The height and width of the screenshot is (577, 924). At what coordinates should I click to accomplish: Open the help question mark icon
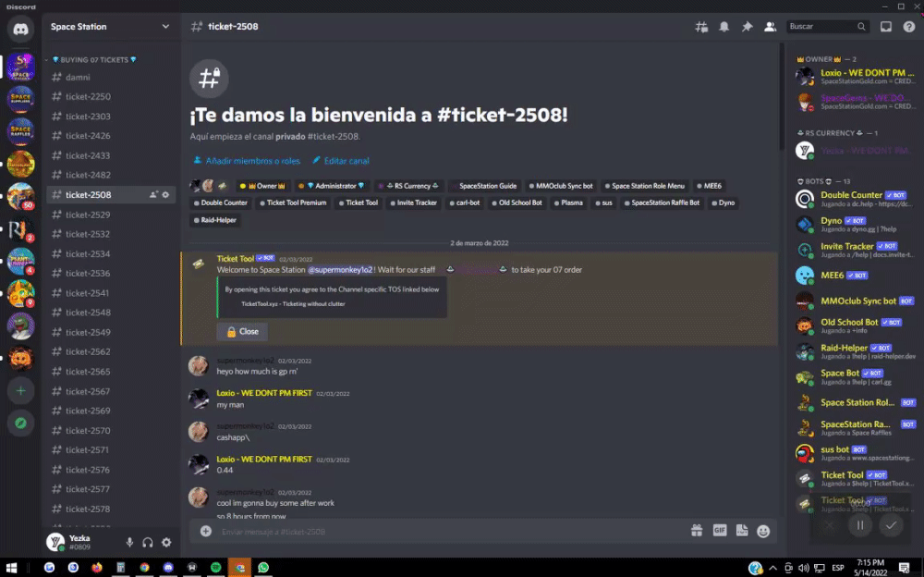909,27
